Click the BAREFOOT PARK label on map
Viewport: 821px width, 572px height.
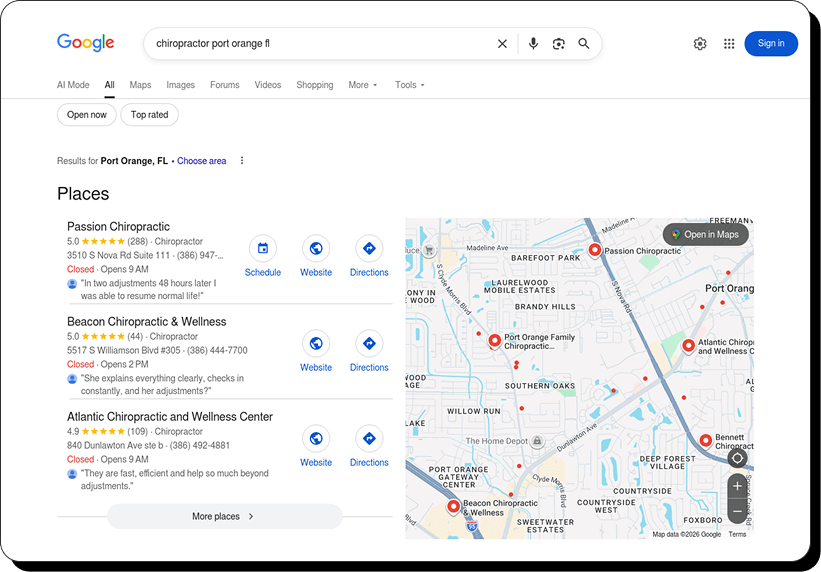pos(546,258)
